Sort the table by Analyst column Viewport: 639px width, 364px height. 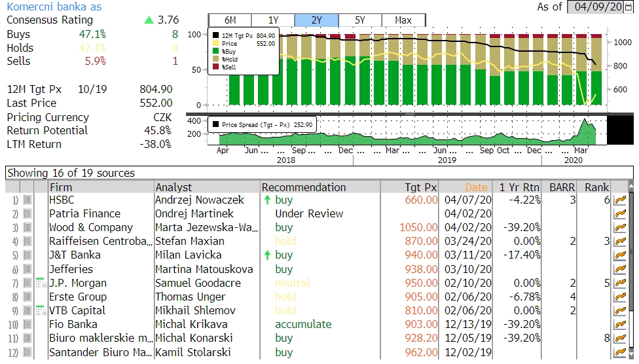[x=207, y=187]
